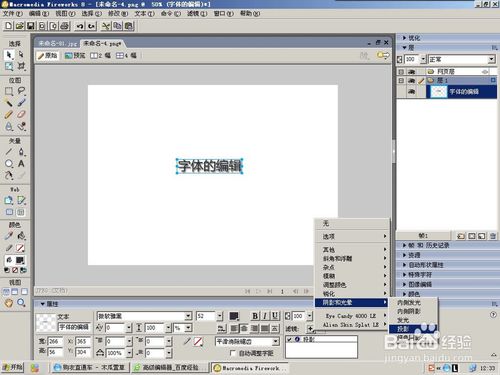This screenshot has width=500, height=375.
Task: Select the Pointer tool
Action: pos(9,55)
